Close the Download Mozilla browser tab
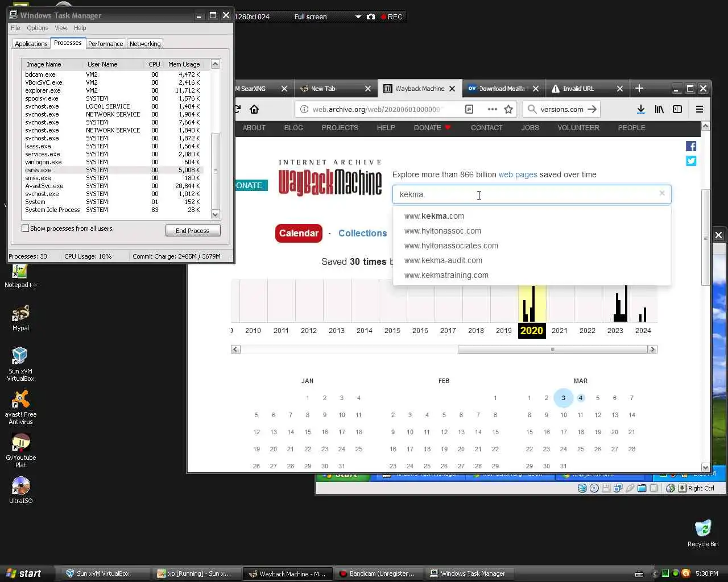The height and width of the screenshot is (582, 728). 535,89
